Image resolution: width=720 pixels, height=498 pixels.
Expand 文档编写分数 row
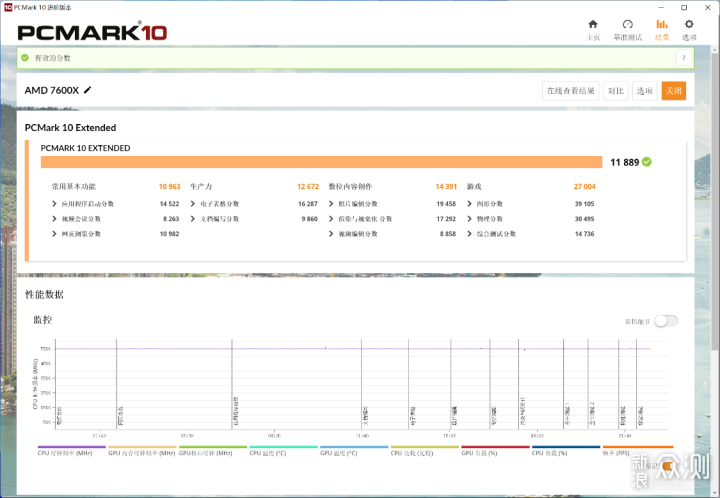pyautogui.click(x=193, y=218)
